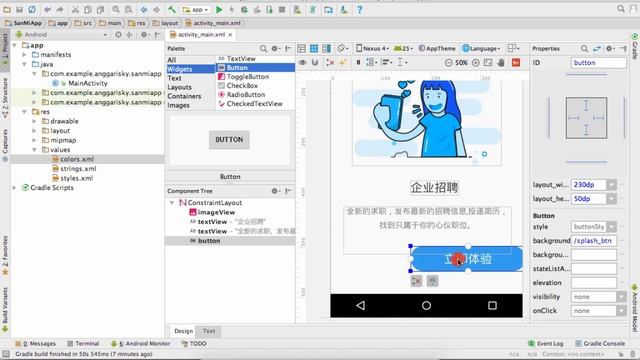The height and width of the screenshot is (360, 640).
Task: Click the Make Project hammer icon
Action: [x=172, y=9]
